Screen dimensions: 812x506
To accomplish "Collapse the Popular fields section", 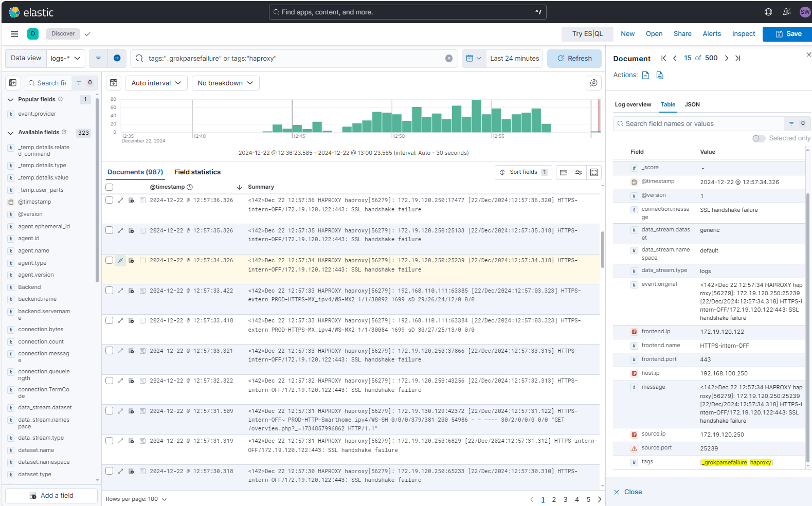I will pos(10,100).
